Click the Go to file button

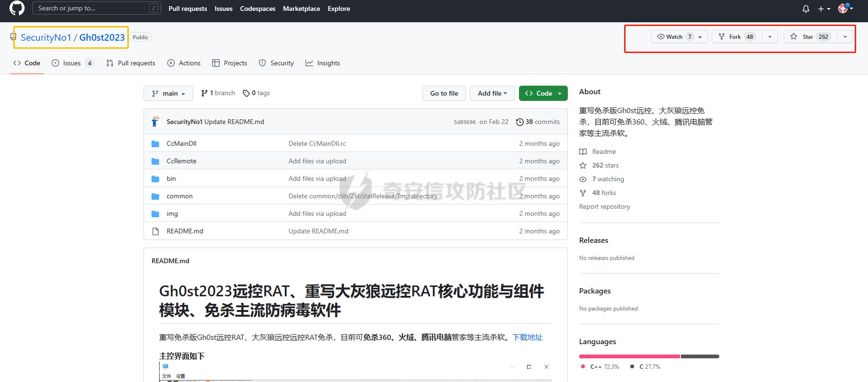pos(444,93)
